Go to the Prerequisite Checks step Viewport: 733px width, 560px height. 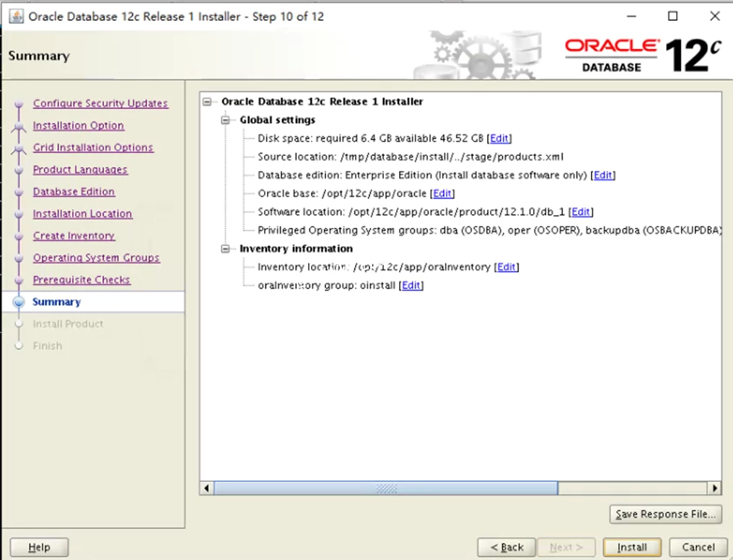(82, 279)
